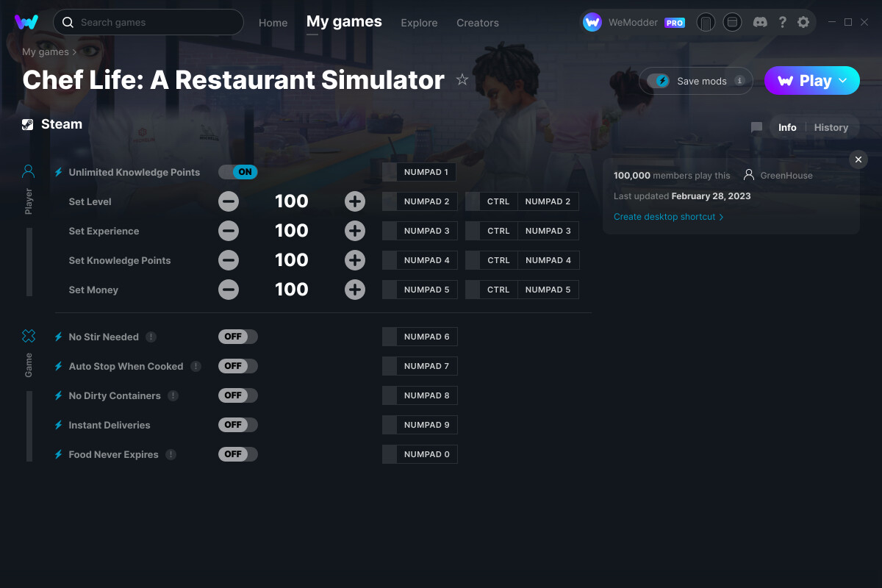
Task: Decrease Set Money with minus button
Action: tap(229, 290)
